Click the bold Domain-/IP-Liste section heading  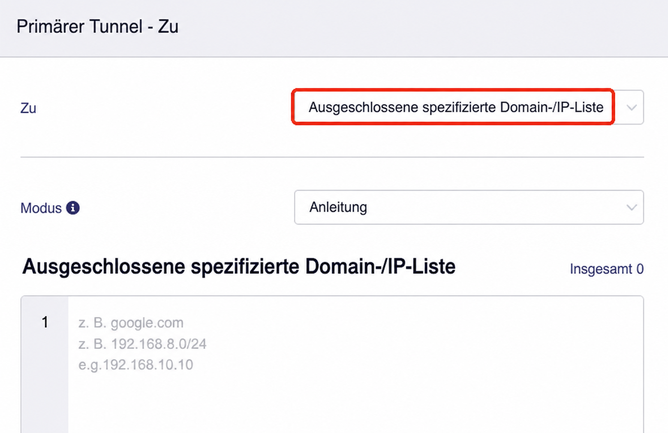(x=239, y=267)
